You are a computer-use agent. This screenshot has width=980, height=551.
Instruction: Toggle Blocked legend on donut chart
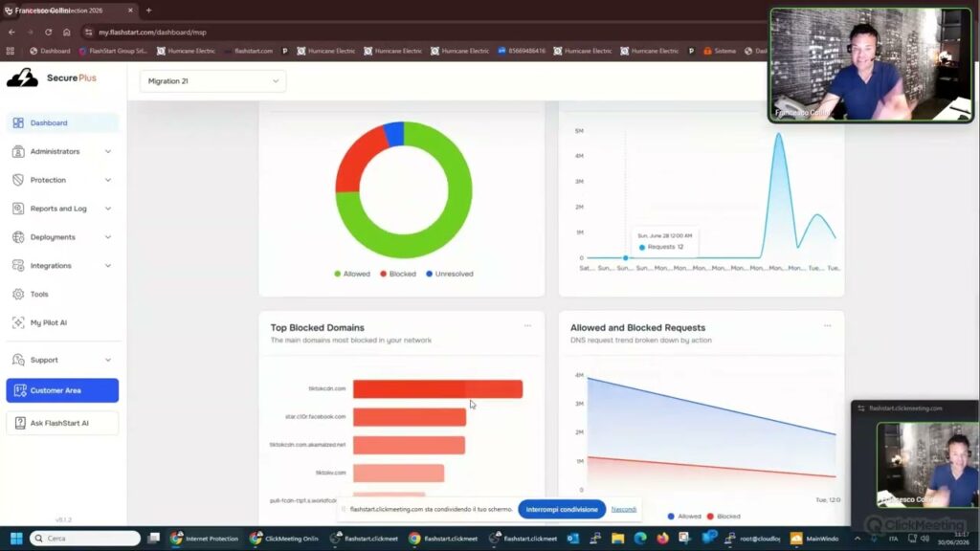(x=397, y=274)
